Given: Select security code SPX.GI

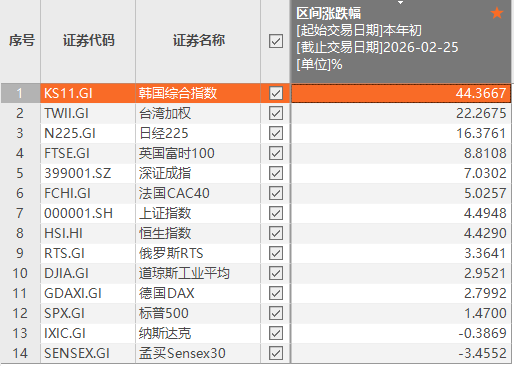Looking at the screenshot, I should [x=64, y=313].
